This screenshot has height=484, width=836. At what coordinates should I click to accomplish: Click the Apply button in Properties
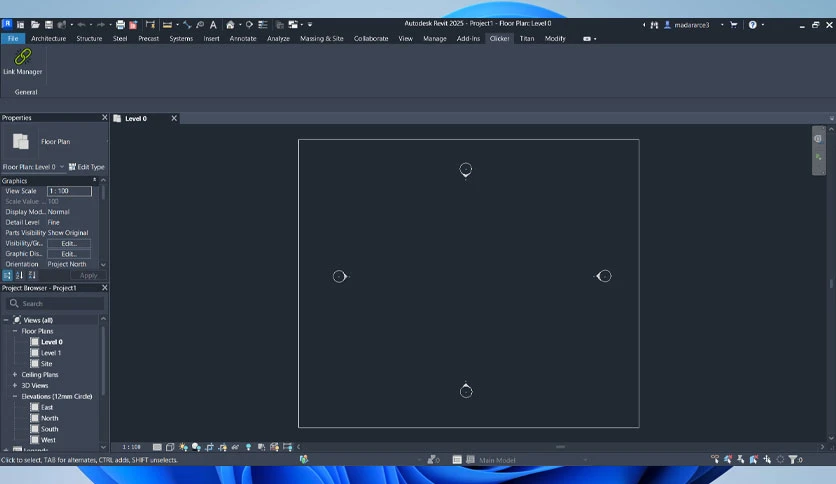[89, 276]
